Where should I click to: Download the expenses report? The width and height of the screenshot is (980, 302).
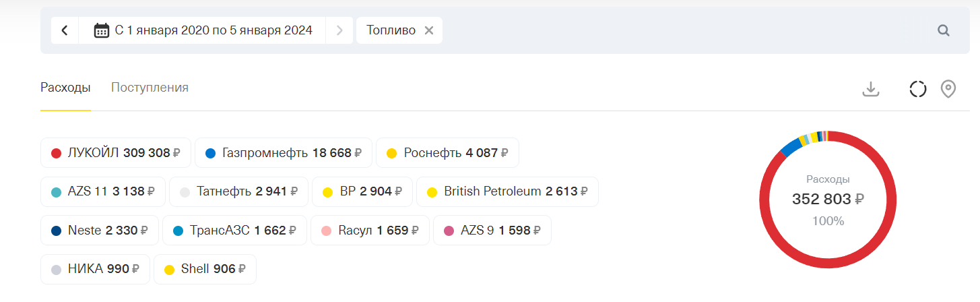(x=872, y=89)
